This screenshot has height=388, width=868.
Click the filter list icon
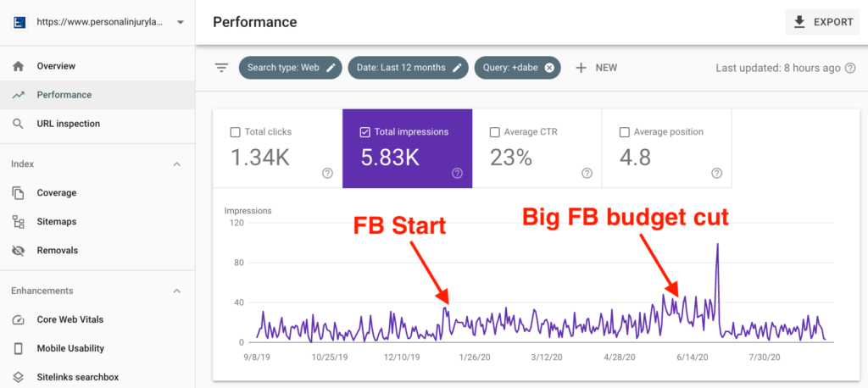pos(222,68)
